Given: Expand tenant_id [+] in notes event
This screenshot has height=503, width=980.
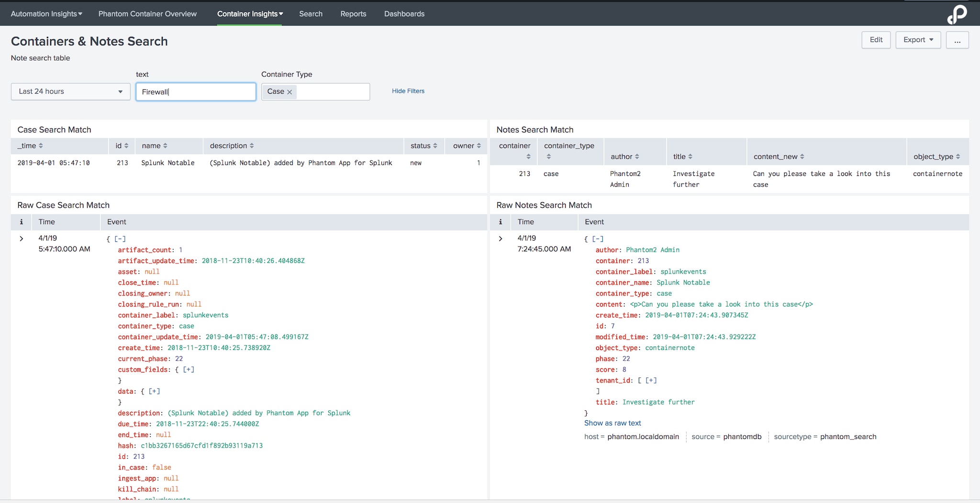Looking at the screenshot, I should tap(651, 381).
